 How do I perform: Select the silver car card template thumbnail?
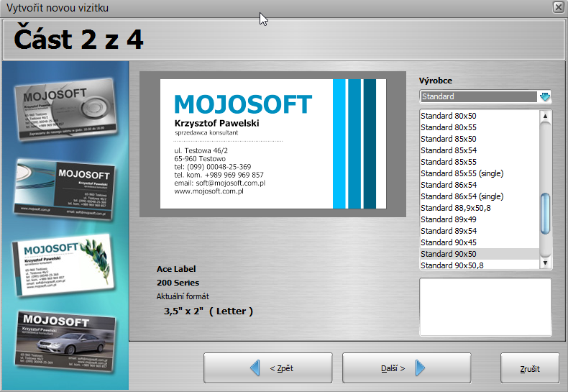pyautogui.click(x=66, y=342)
